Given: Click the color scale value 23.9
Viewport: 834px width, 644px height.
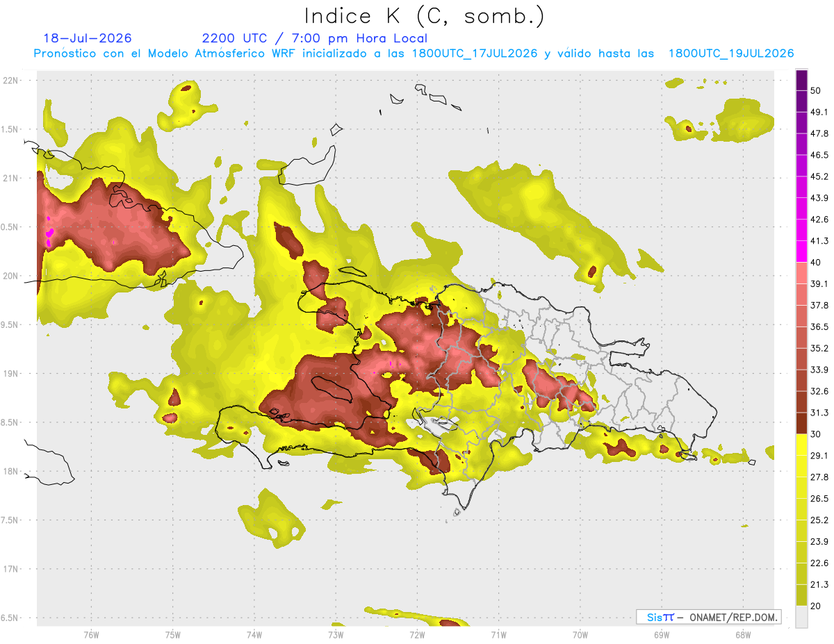Looking at the screenshot, I should [819, 541].
